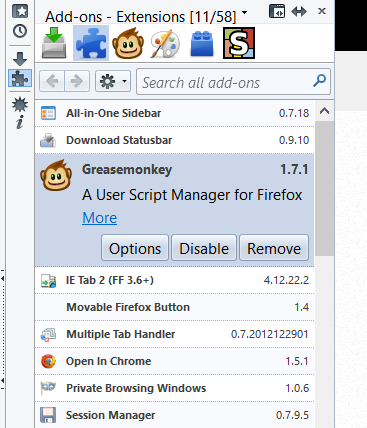The height and width of the screenshot is (428, 367).
Task: Click the Greasemonkey Options button
Action: click(135, 248)
